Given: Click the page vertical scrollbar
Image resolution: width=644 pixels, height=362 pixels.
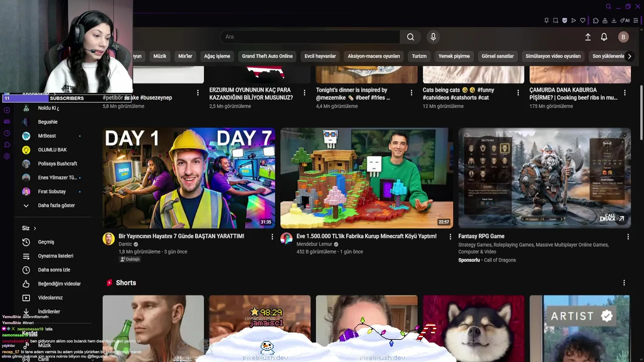Looking at the screenshot, I should point(641,113).
